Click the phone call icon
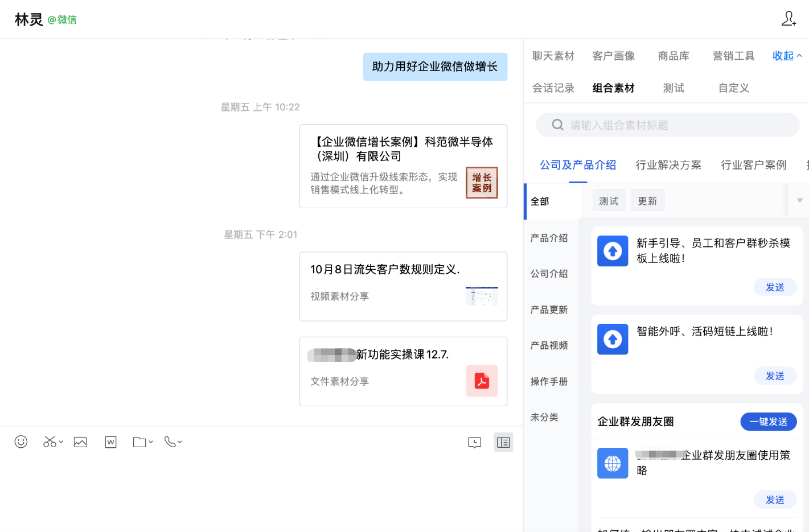Image resolution: width=809 pixels, height=532 pixels. coord(170,442)
